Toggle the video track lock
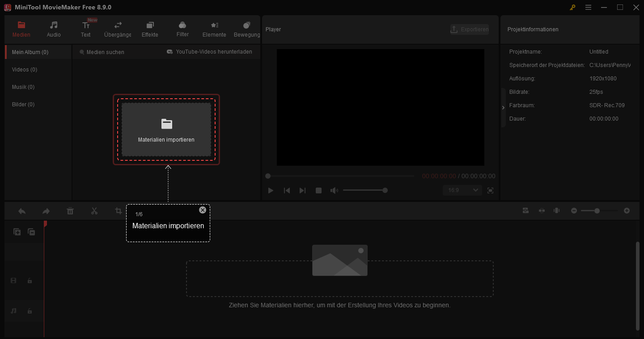This screenshot has height=339, width=644. click(x=30, y=280)
